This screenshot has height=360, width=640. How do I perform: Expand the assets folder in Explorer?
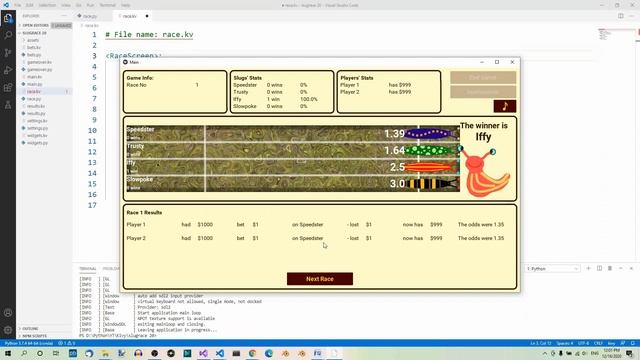click(x=33, y=40)
